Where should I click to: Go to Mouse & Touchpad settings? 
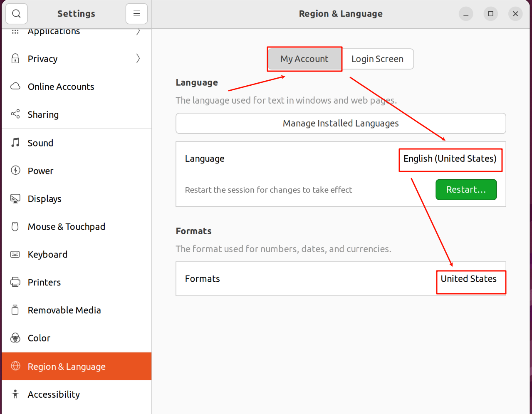pyautogui.click(x=66, y=227)
